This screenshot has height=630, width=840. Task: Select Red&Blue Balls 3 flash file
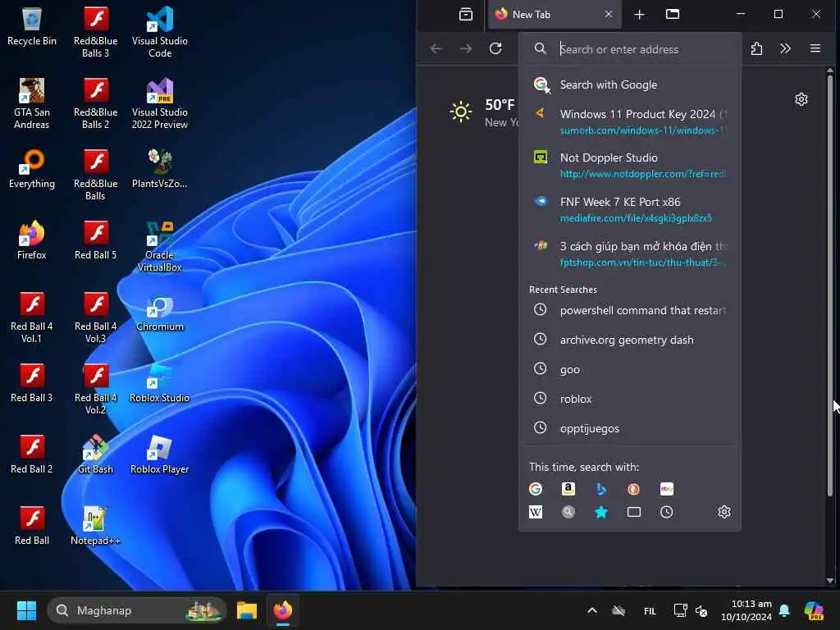pyautogui.click(x=95, y=32)
